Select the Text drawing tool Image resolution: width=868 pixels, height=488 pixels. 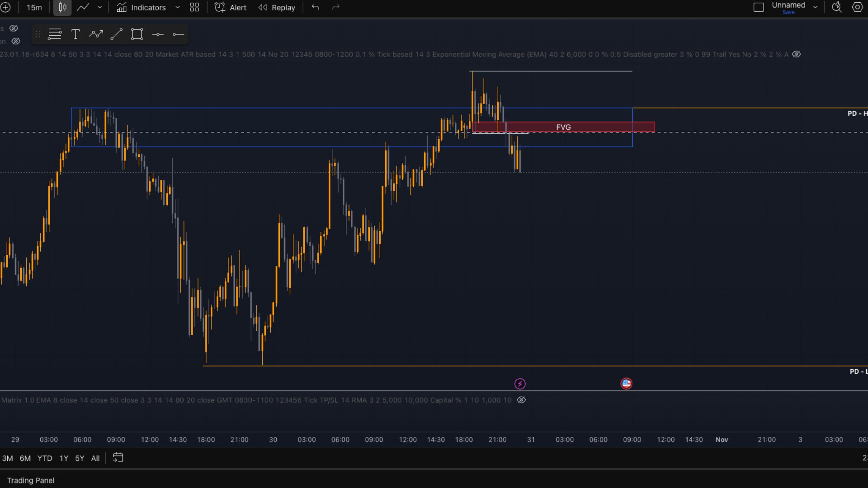pos(75,34)
